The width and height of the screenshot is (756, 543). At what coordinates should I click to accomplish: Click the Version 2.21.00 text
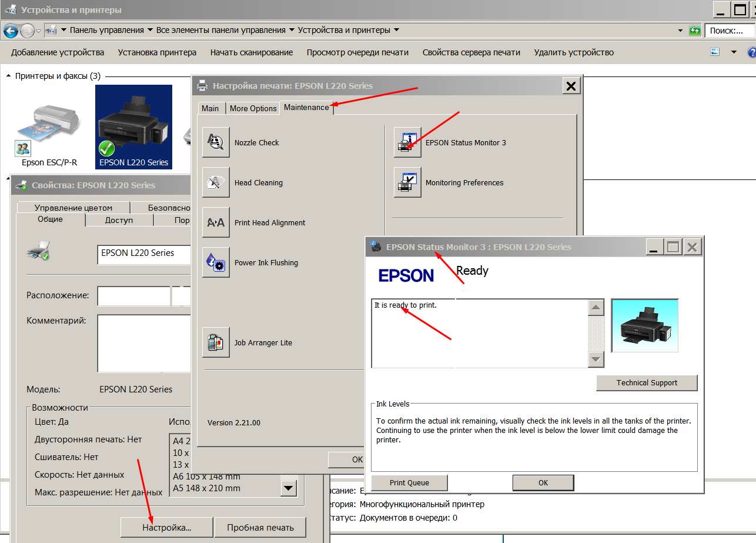coord(234,423)
